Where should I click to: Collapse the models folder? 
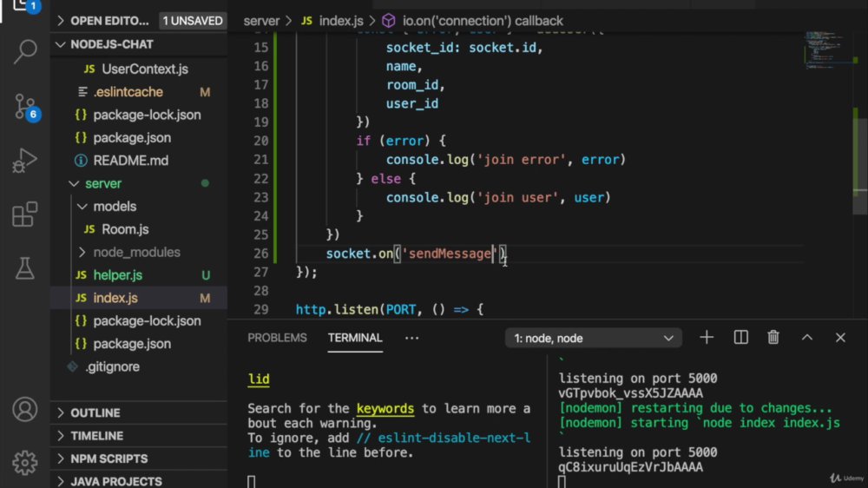point(115,207)
